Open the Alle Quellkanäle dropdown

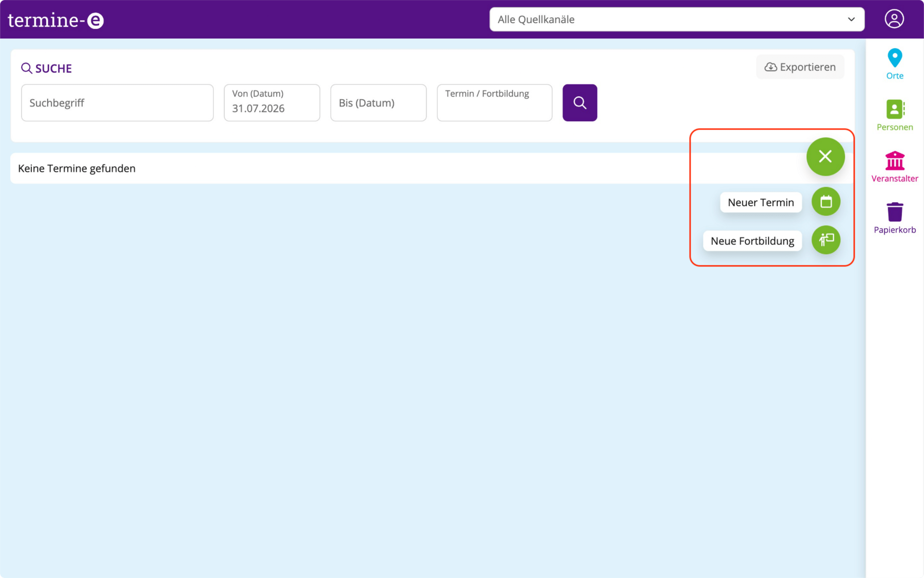677,19
